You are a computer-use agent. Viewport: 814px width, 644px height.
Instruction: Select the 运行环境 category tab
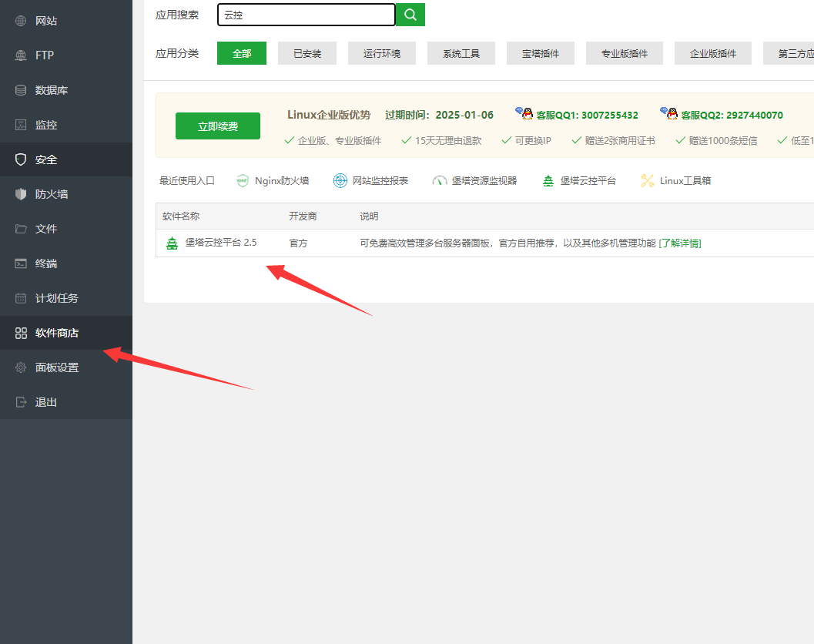click(381, 53)
